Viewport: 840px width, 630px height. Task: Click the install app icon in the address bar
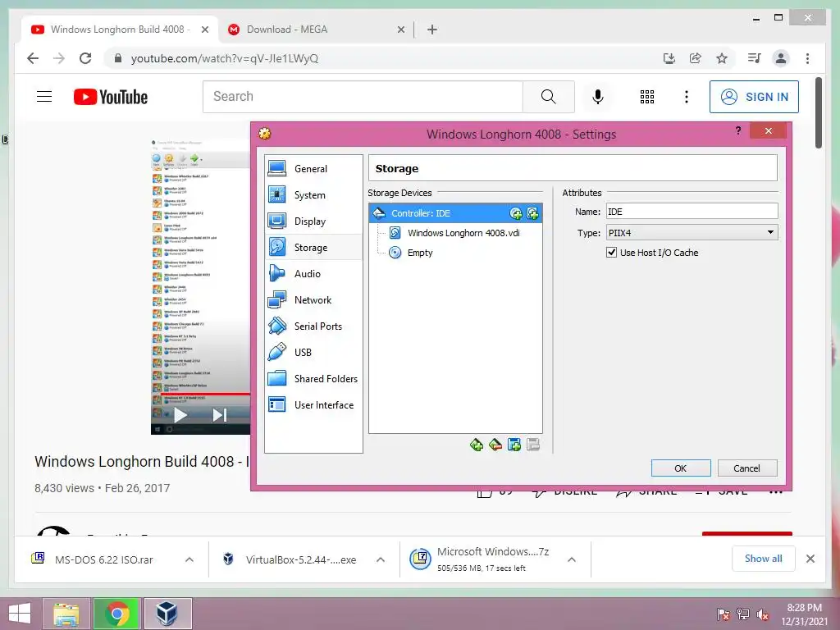[x=669, y=58]
